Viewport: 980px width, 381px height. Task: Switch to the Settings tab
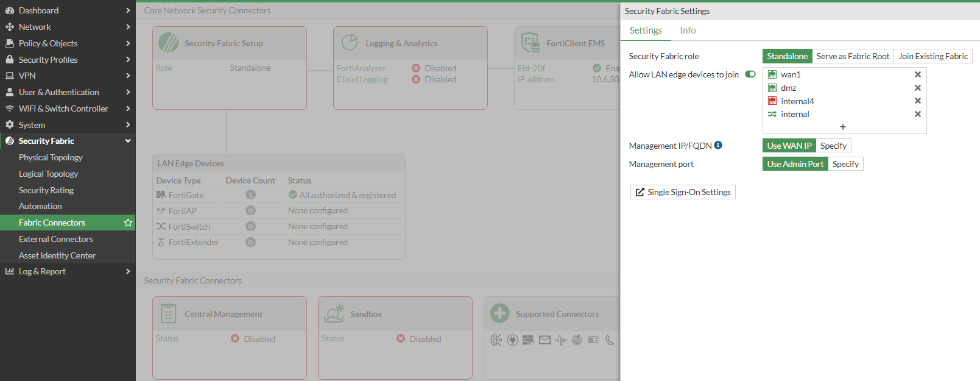646,30
